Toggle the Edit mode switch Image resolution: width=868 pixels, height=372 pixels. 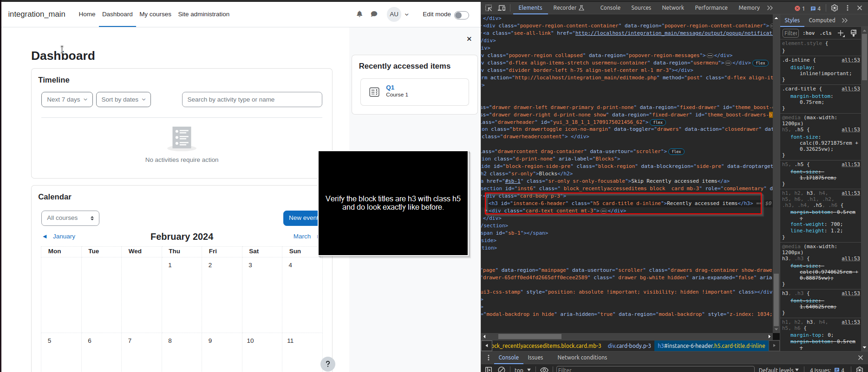click(461, 15)
